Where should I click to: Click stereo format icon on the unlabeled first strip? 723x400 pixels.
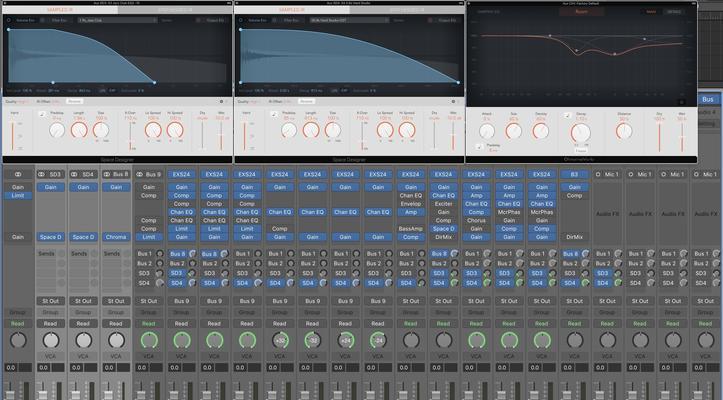[18, 174]
